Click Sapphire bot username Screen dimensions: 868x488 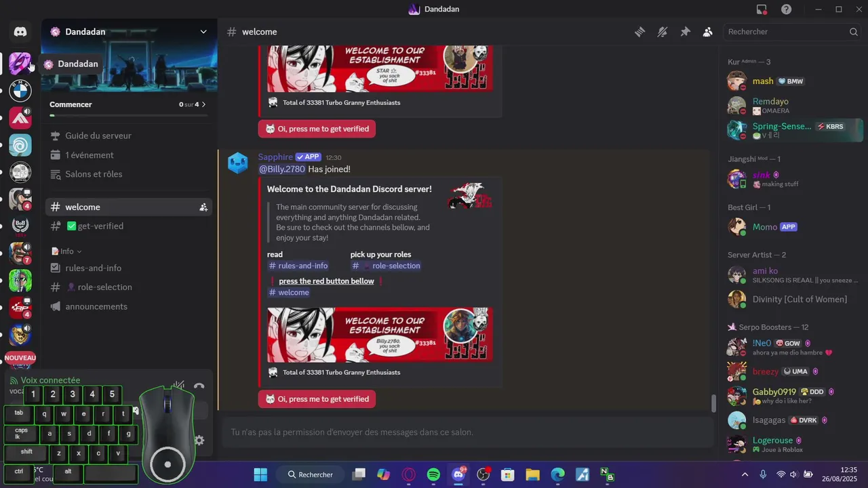tap(275, 157)
